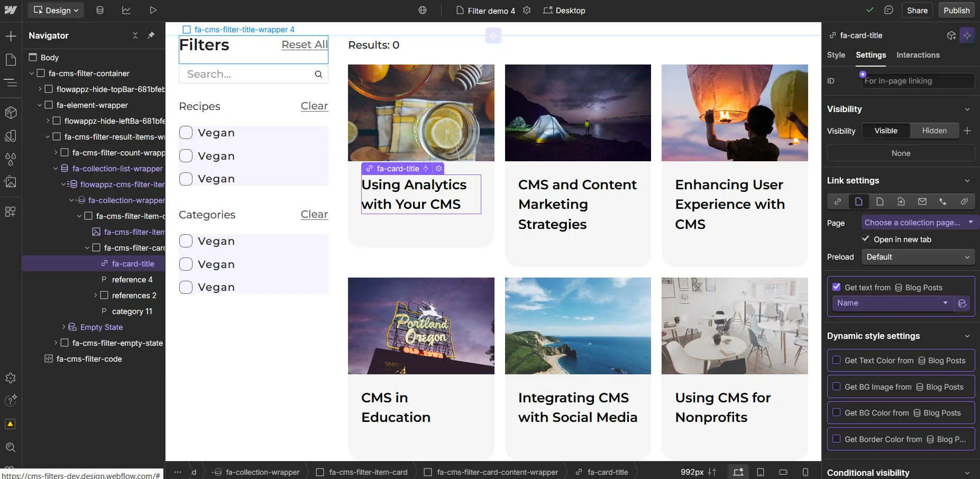Image resolution: width=980 pixels, height=479 pixels.
Task: Click the component cube icon beside fa-card-title
Action: pos(951,35)
